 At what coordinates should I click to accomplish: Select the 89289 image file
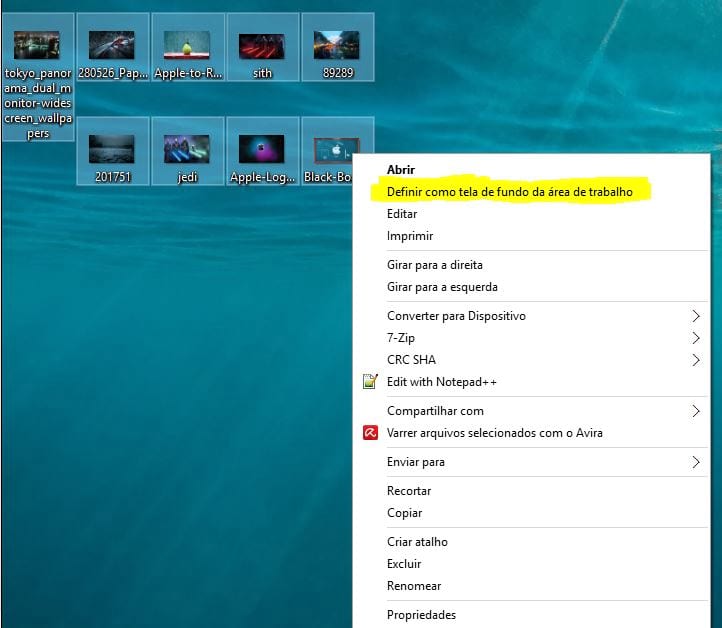[x=337, y=45]
